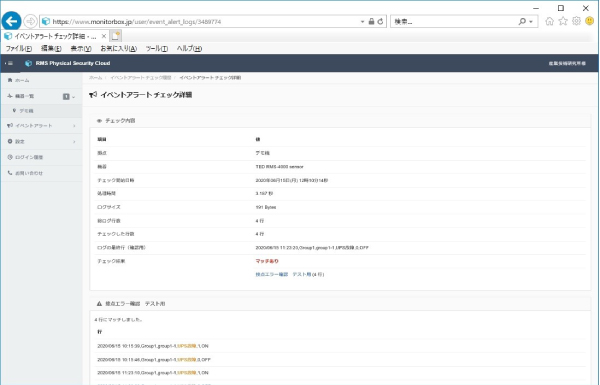Open the ヘルプ(H) menu
The height and width of the screenshot is (385, 600).
pyautogui.click(x=189, y=49)
